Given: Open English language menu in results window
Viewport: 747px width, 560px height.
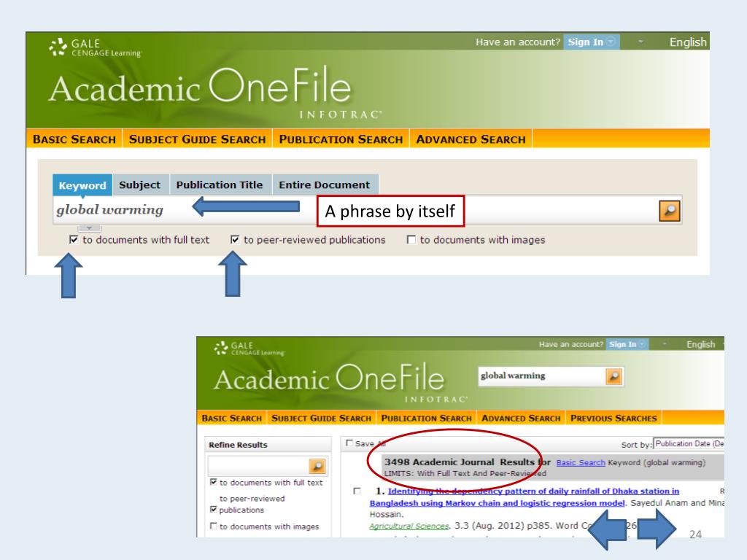Looking at the screenshot, I should tap(700, 344).
